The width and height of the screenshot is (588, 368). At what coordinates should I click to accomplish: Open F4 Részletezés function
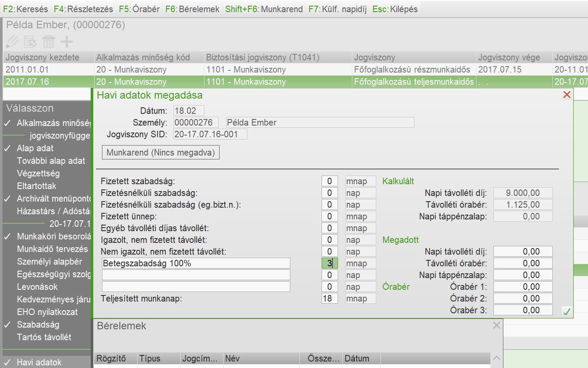[83, 9]
